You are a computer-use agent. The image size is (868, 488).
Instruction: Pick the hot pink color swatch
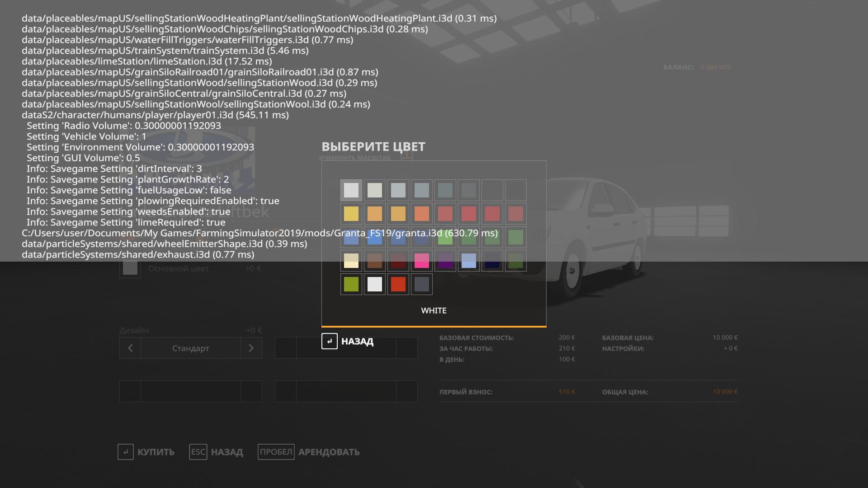(422, 261)
